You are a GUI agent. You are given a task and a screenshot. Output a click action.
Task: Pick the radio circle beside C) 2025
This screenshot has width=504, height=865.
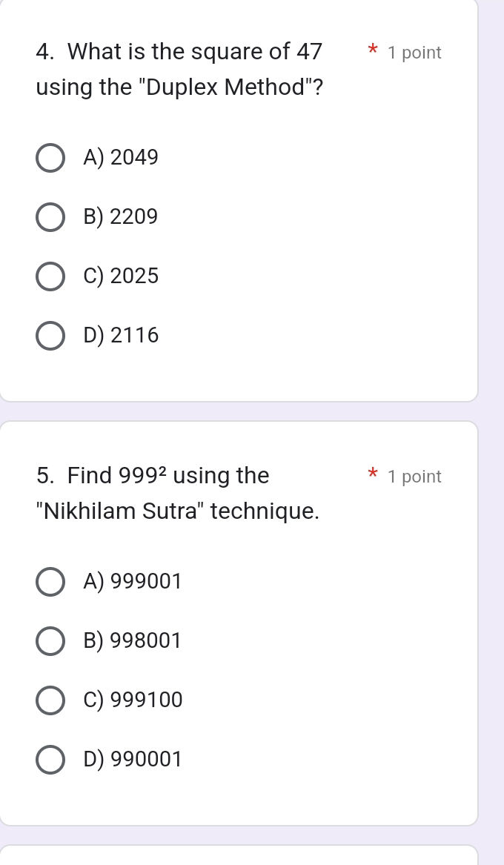tap(50, 276)
